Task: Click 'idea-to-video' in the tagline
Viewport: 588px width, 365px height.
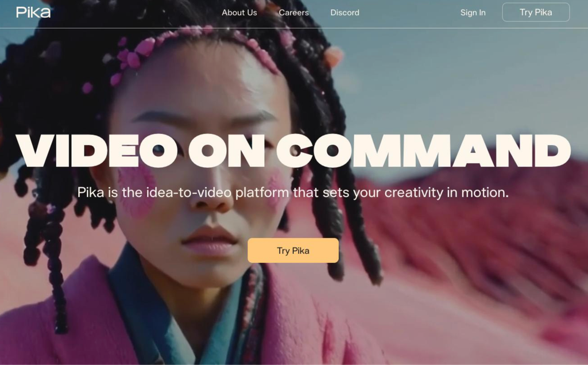Action: [188, 192]
